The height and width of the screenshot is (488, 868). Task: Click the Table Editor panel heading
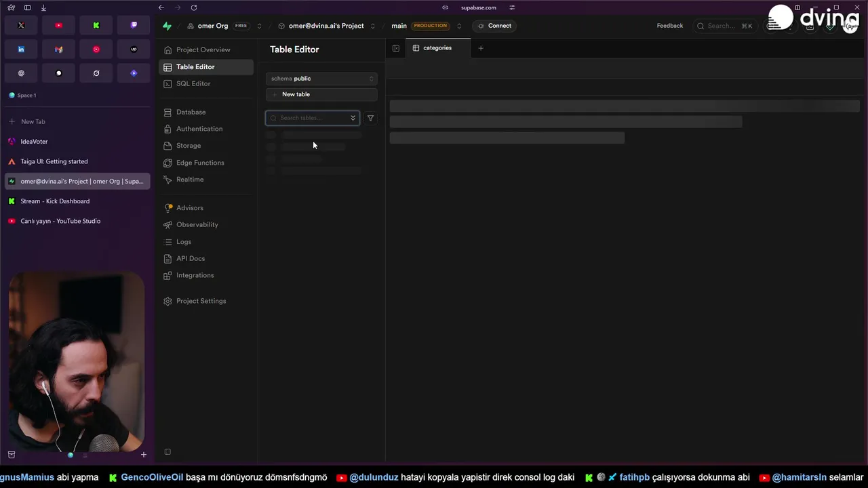[x=294, y=49]
